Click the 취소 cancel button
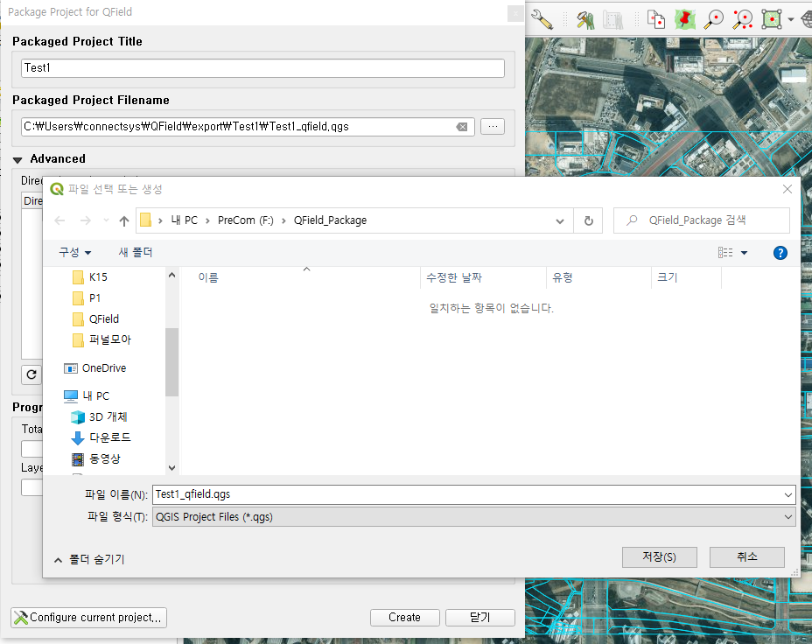The image size is (812, 644). click(x=746, y=557)
